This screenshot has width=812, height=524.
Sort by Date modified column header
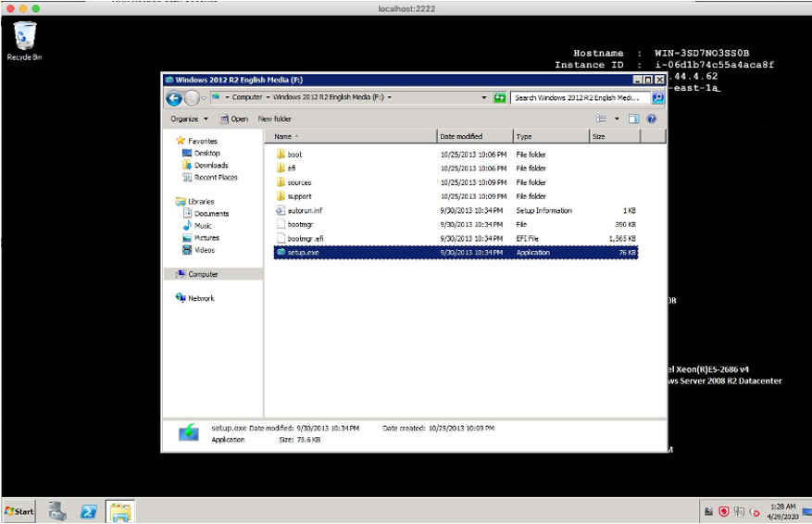coord(475,137)
